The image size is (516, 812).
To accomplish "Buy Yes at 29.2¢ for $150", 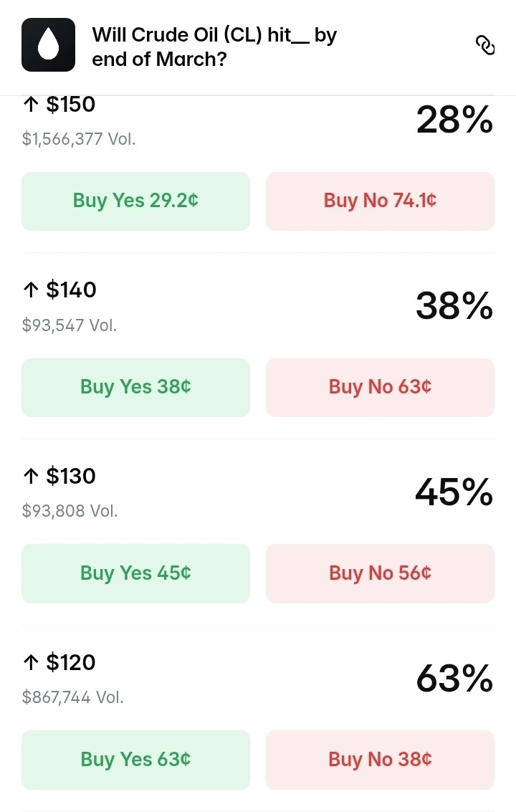I will [135, 201].
